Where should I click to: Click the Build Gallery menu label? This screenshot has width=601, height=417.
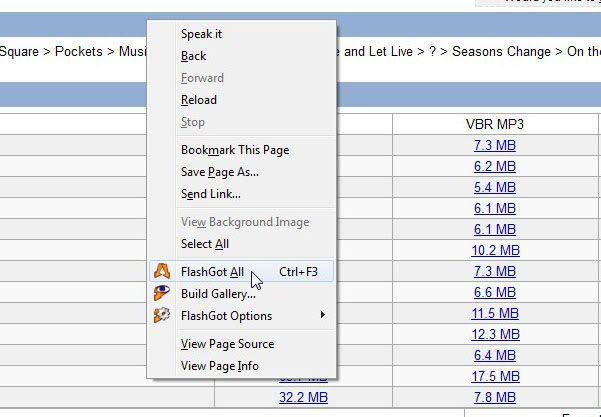click(218, 294)
